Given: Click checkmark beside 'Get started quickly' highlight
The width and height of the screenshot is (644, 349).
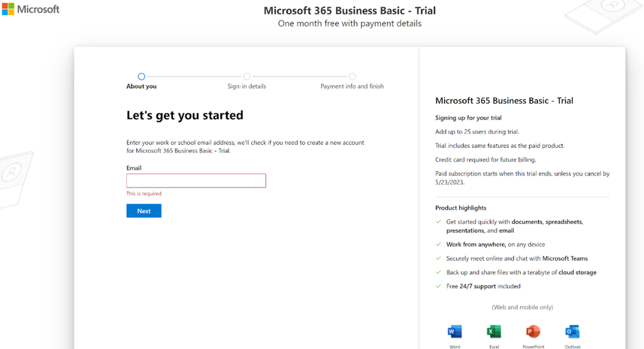Looking at the screenshot, I should click(x=438, y=222).
